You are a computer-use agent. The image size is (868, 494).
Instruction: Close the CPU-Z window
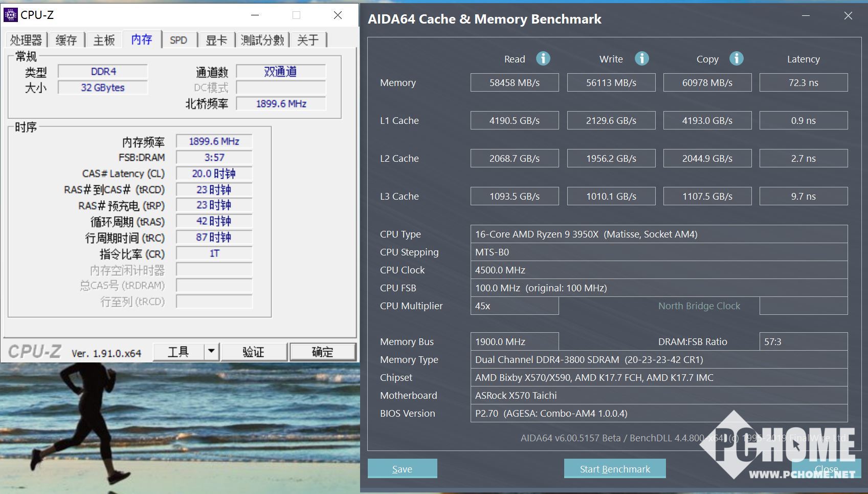(x=338, y=15)
